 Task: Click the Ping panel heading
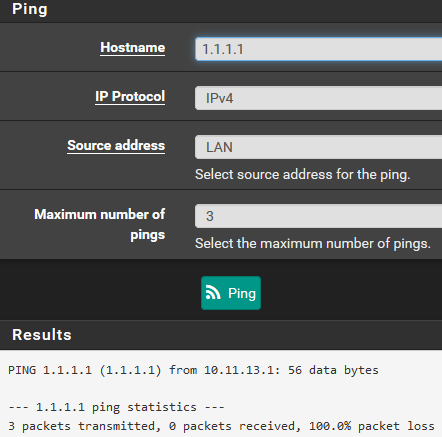30,9
